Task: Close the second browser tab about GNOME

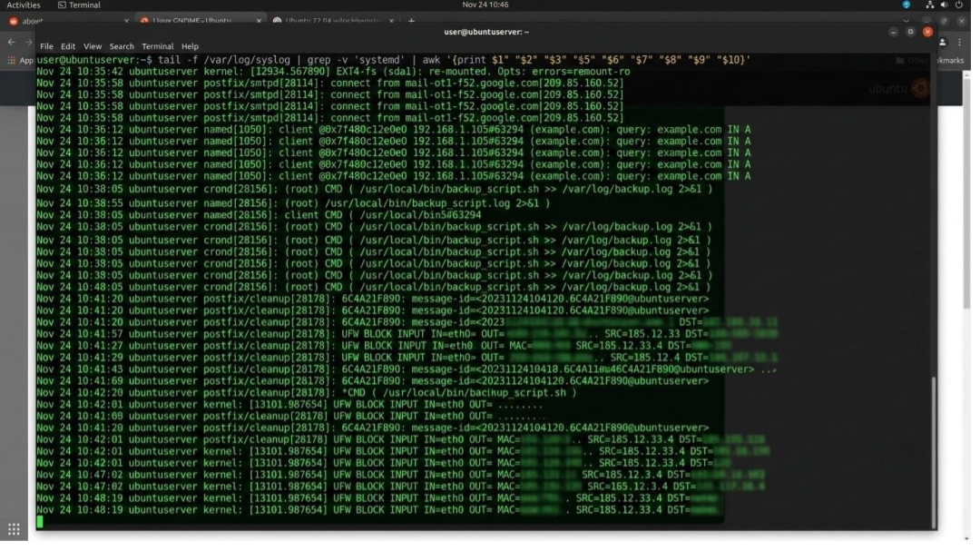Action: click(x=259, y=21)
